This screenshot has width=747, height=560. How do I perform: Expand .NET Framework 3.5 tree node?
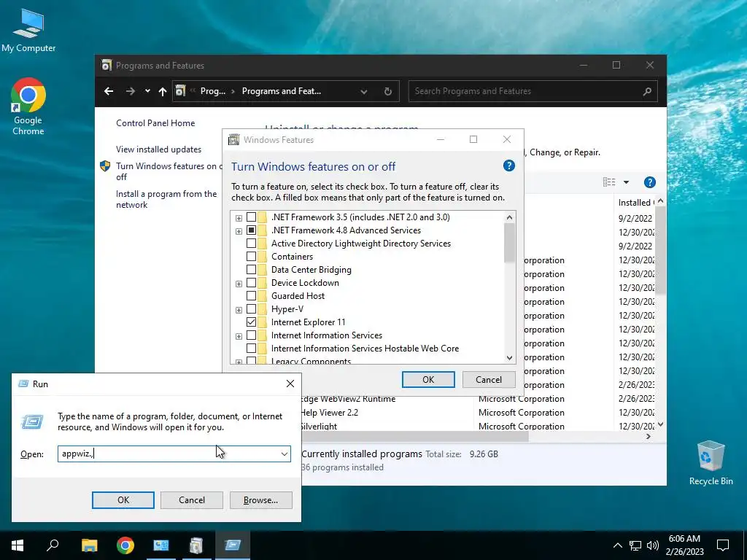click(239, 218)
